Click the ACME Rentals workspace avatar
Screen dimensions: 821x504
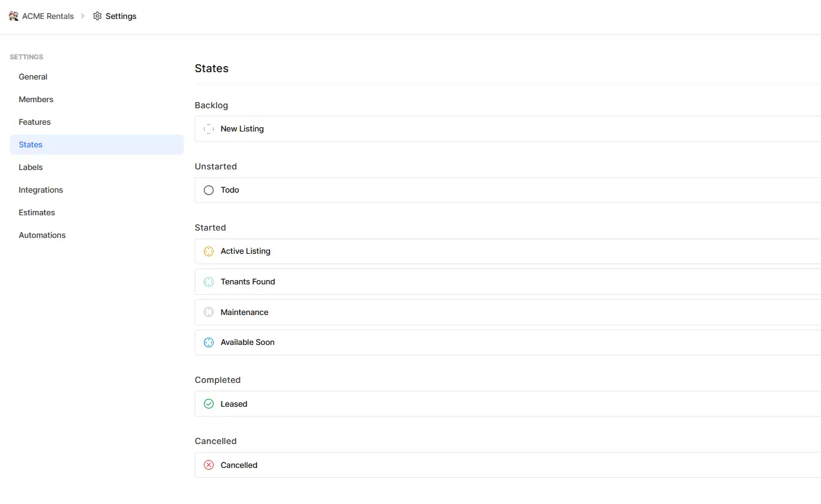(13, 16)
